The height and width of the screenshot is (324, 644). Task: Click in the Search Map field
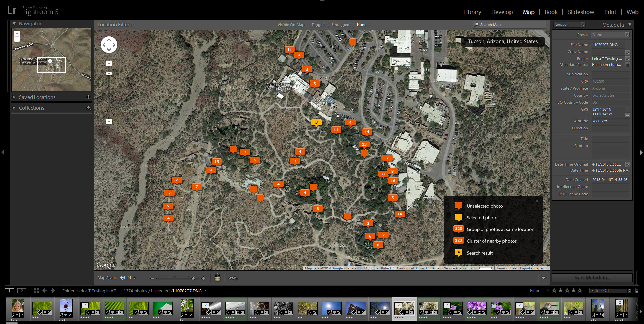coord(509,25)
